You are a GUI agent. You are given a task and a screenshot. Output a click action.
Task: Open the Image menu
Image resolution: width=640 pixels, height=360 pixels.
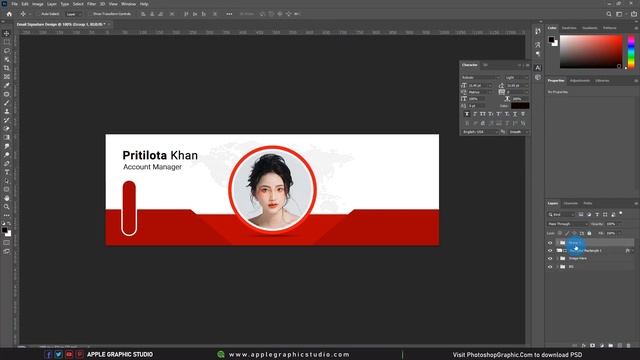point(38,4)
